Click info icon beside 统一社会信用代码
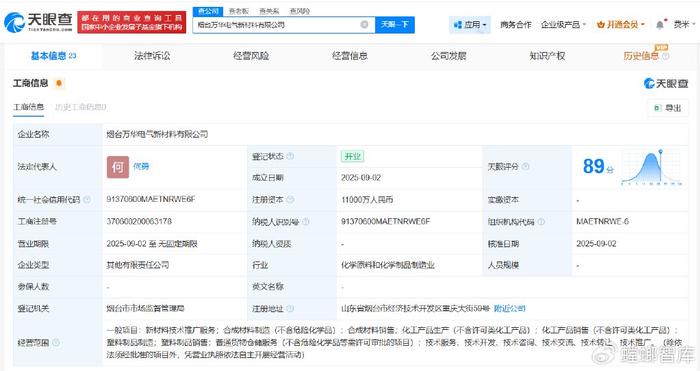This screenshot has width=700, height=371. (87, 200)
